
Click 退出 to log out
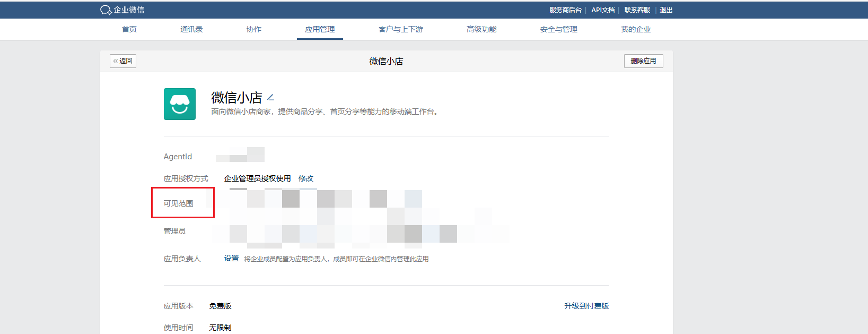pyautogui.click(x=666, y=10)
